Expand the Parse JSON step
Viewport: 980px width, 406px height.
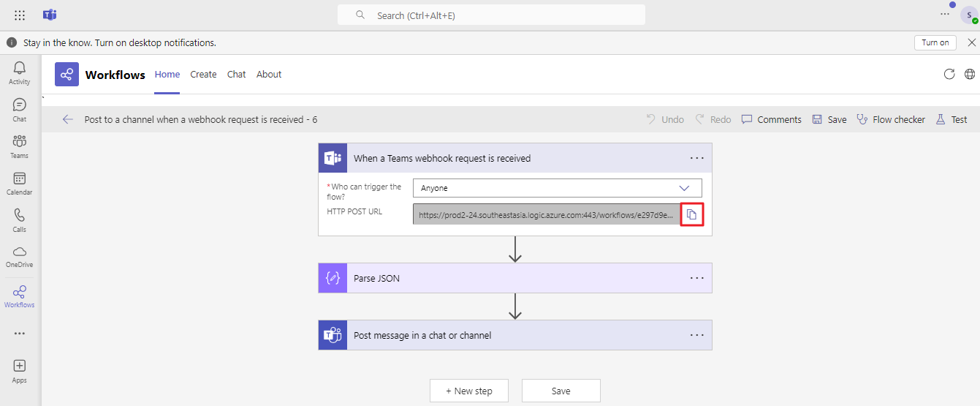[515, 278]
